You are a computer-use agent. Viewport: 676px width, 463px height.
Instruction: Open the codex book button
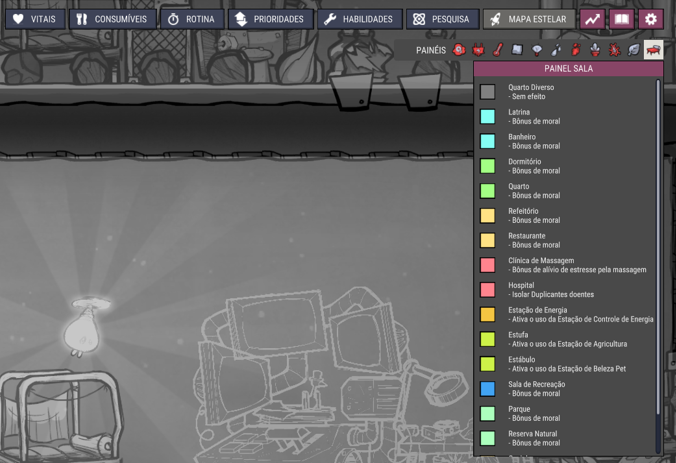tap(622, 19)
